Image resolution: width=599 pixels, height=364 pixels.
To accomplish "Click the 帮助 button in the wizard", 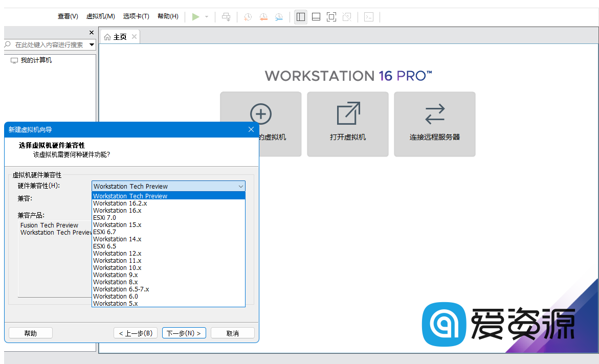I will click(30, 332).
